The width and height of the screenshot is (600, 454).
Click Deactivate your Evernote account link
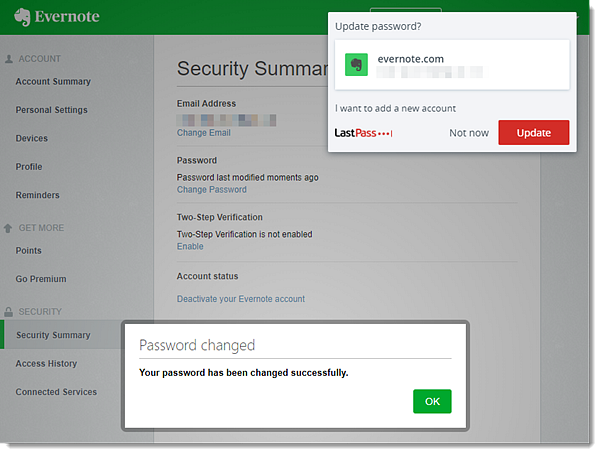click(x=241, y=299)
